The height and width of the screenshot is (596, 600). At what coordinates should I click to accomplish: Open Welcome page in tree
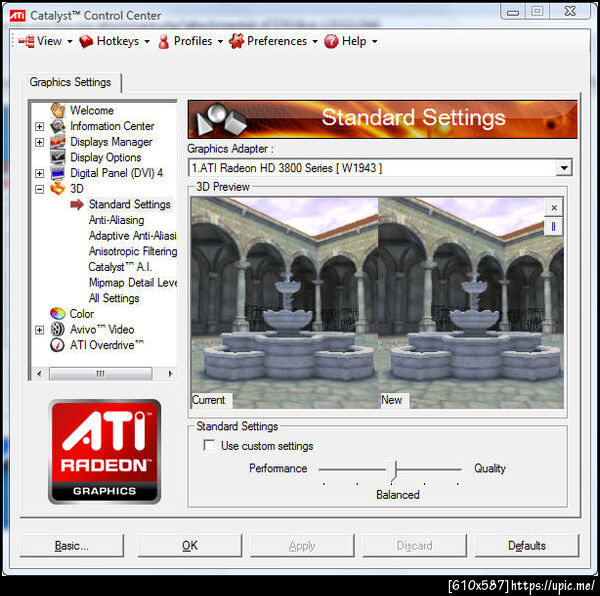[x=92, y=111]
